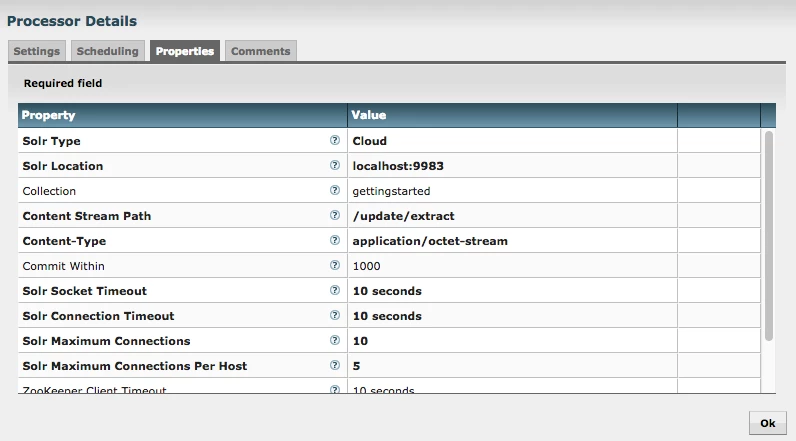
Task: Click the Content Stream Path property name
Action: pos(87,216)
